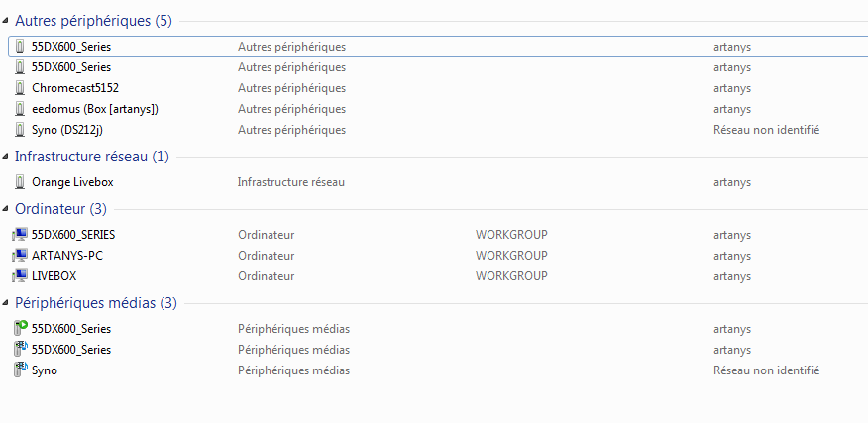Viewport: 868px width, 423px height.
Task: Click the Chromecast5152 device icon
Action: (20, 88)
